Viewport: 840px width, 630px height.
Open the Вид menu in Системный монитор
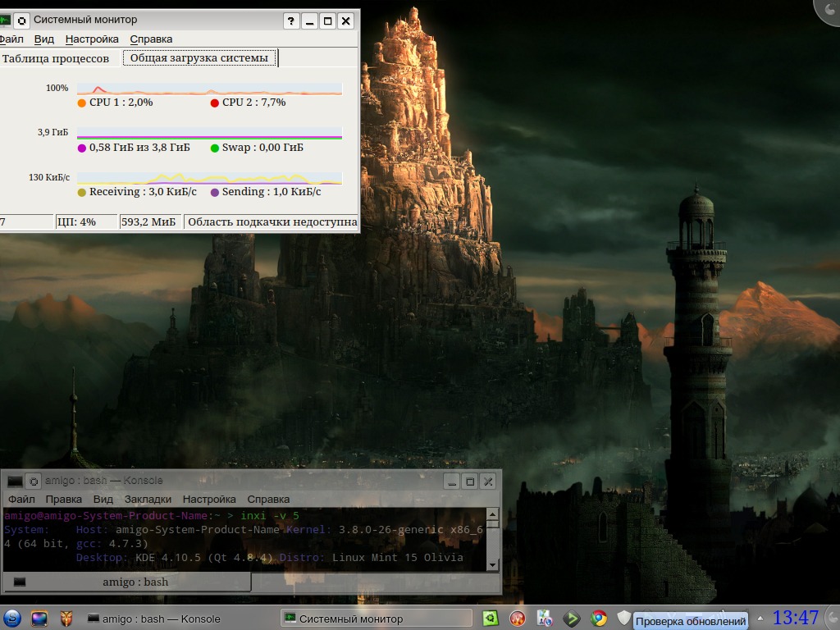(x=44, y=39)
